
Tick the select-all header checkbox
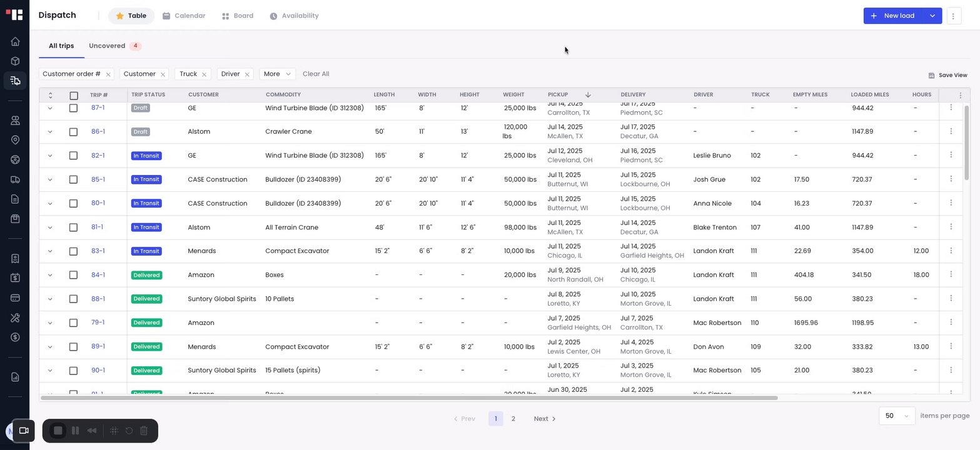coord(74,96)
